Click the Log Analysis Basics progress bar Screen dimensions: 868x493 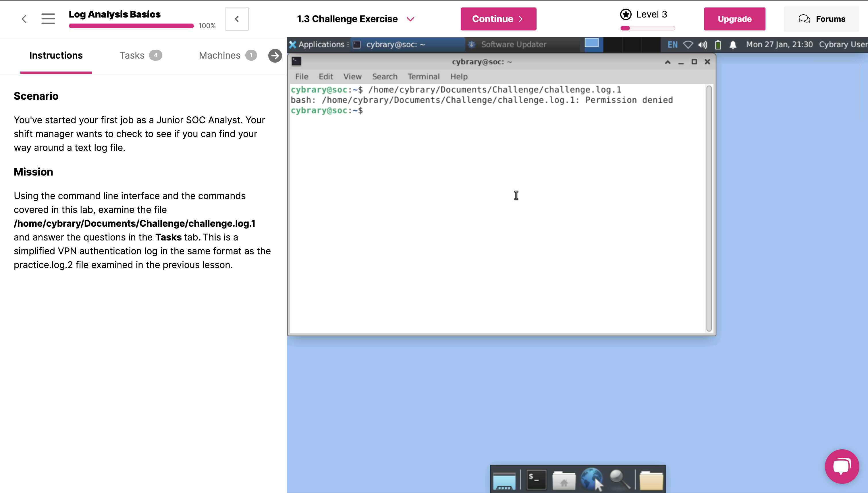click(x=131, y=26)
